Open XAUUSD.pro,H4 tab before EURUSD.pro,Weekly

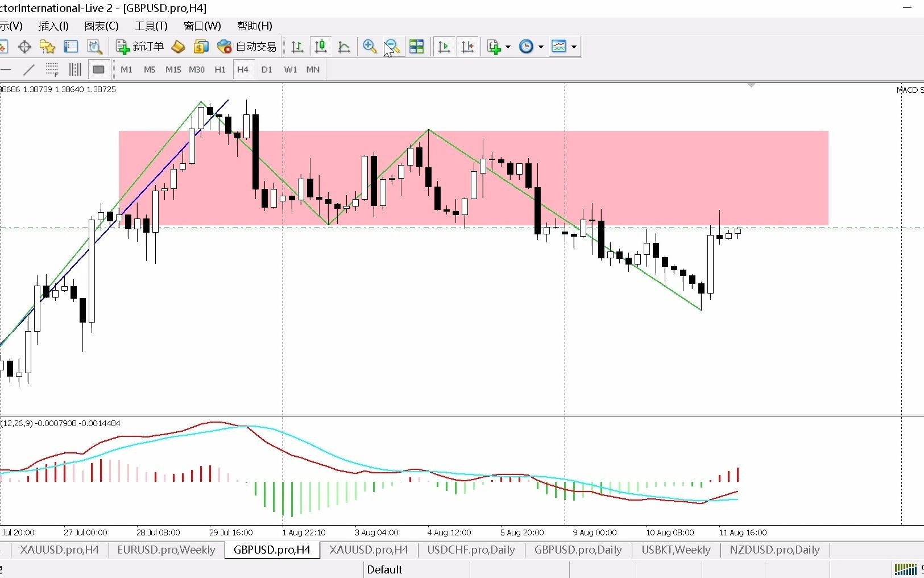coord(59,550)
